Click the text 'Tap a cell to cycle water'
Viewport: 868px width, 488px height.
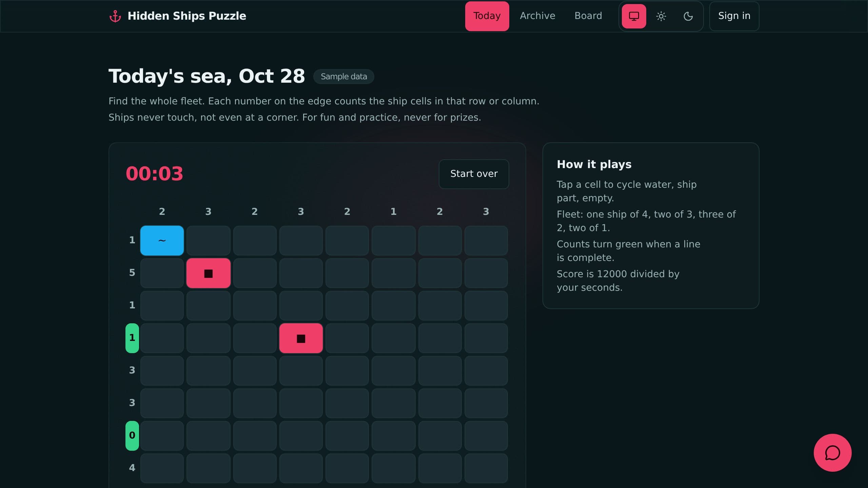615,184
